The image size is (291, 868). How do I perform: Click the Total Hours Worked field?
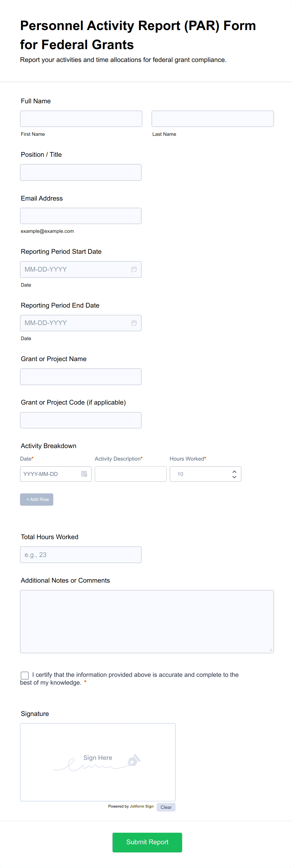(81, 554)
